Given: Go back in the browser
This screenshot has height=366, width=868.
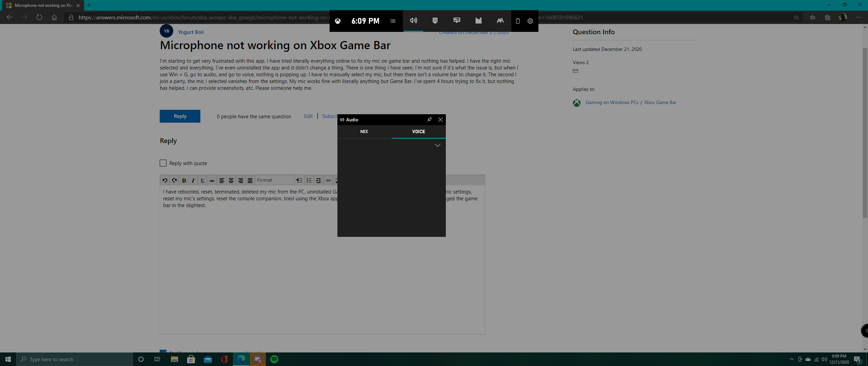Looking at the screenshot, I should (9, 17).
